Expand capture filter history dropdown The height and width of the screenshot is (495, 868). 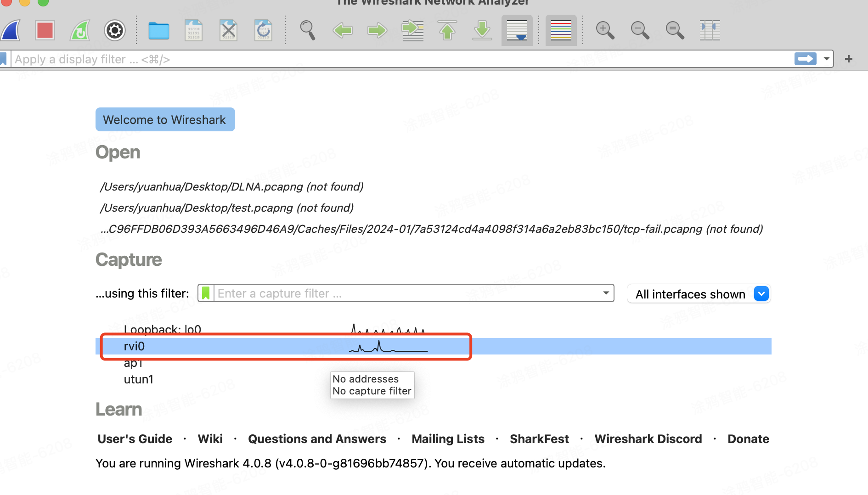606,293
